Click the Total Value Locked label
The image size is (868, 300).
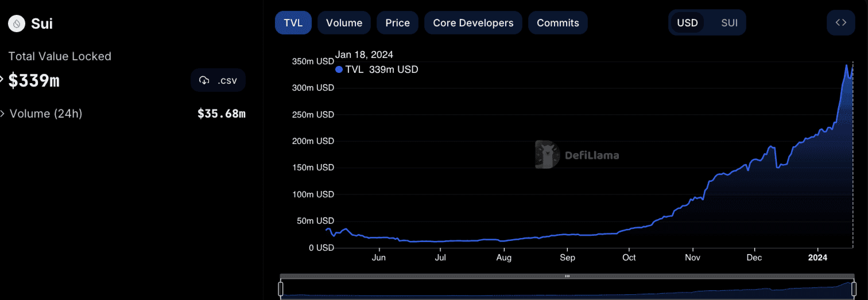pos(60,56)
